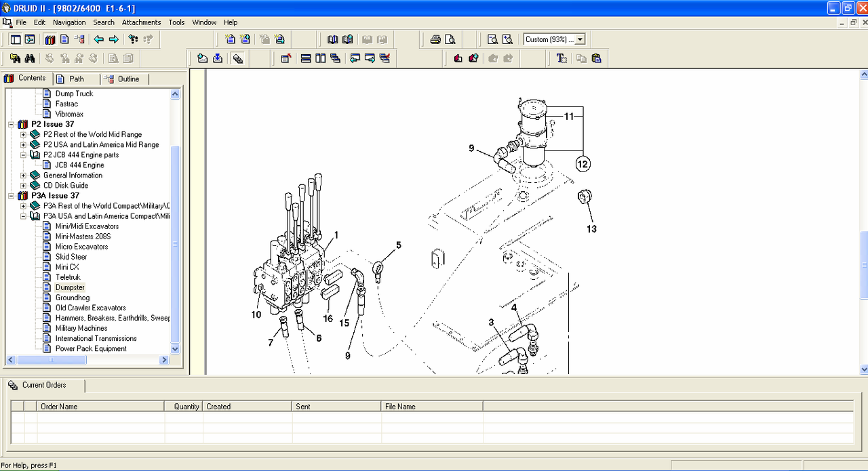Image resolution: width=868 pixels, height=471 pixels.
Task: Select the Dumpster tree item
Action: 70,287
